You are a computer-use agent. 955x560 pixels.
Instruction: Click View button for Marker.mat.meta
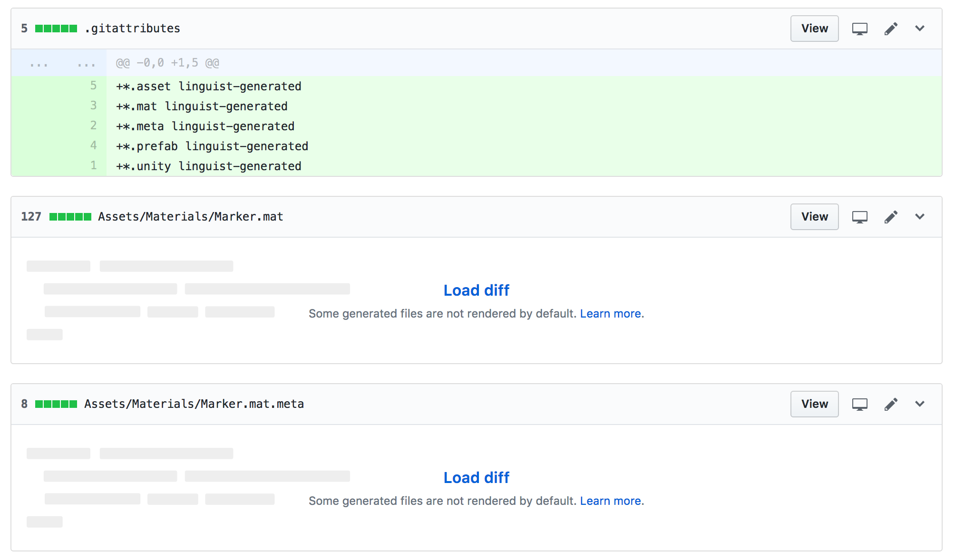(x=814, y=404)
